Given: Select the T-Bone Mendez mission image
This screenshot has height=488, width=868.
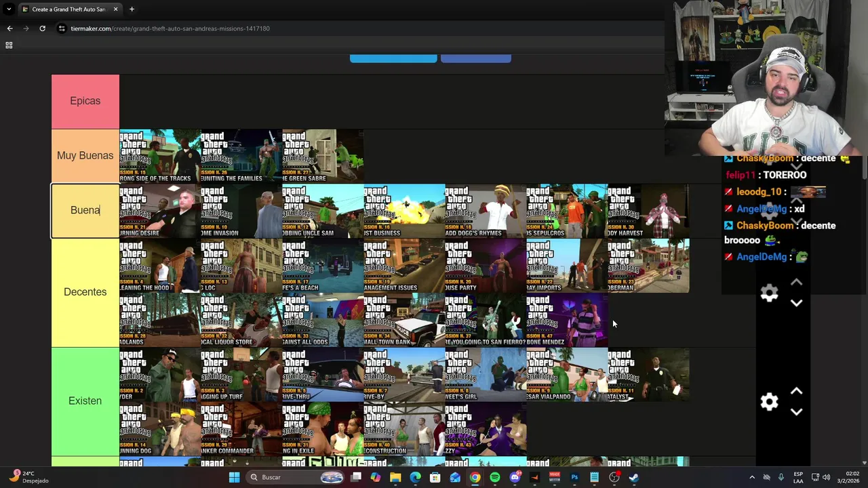Looking at the screenshot, I should coord(567,320).
